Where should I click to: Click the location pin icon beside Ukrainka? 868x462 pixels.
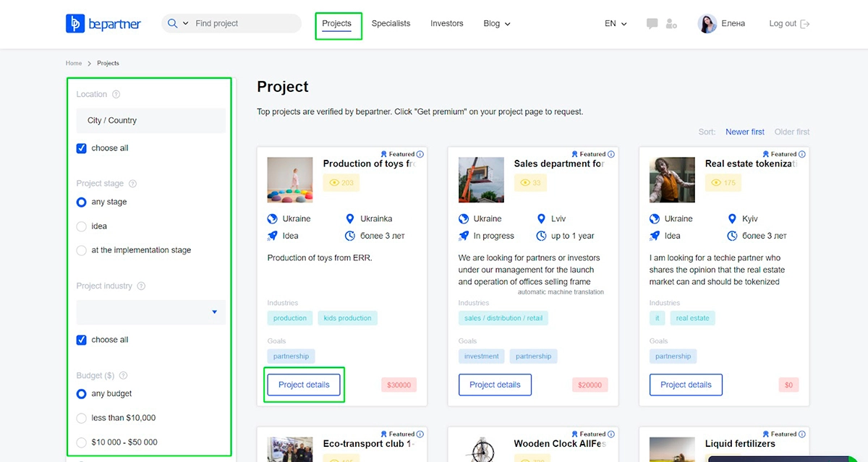tap(350, 218)
